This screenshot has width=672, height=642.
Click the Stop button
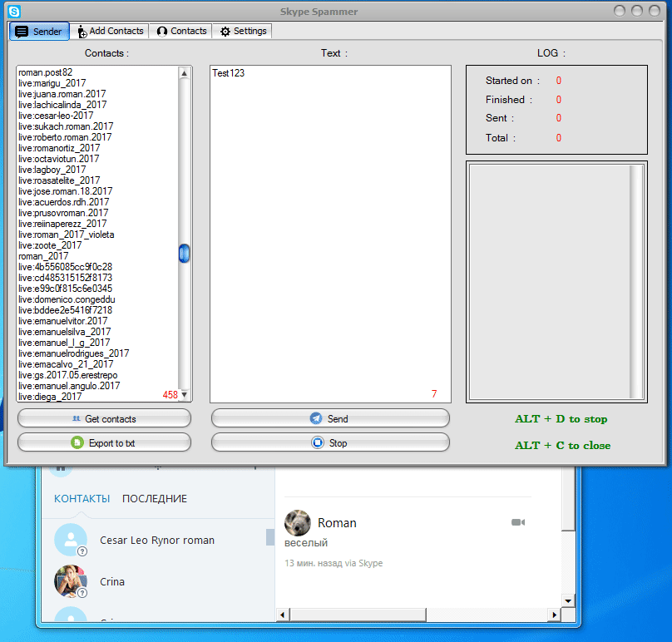coord(330,442)
